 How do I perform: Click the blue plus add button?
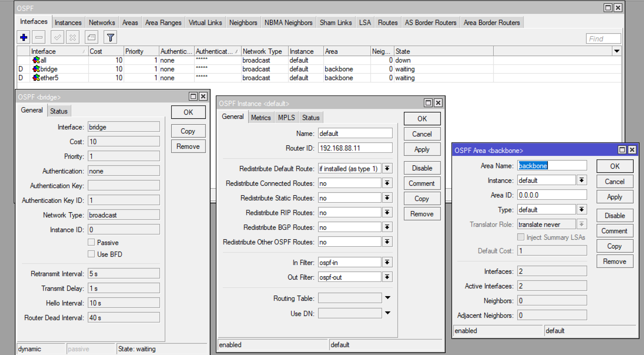tap(24, 38)
